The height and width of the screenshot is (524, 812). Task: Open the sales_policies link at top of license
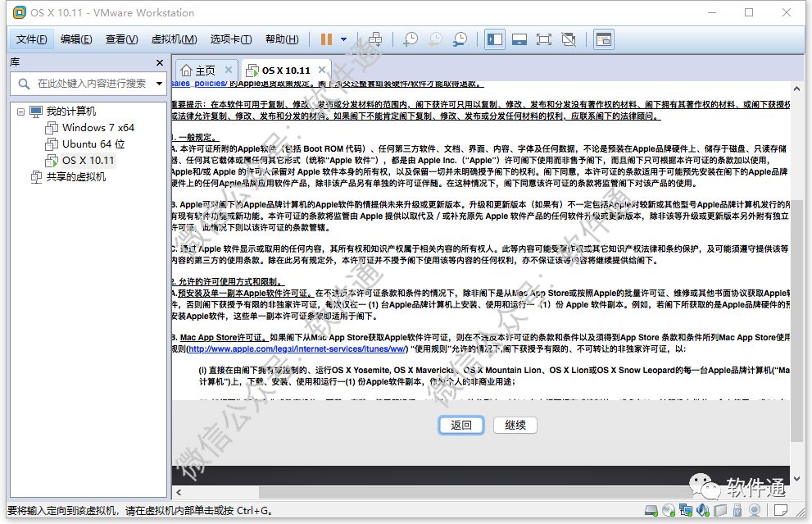(199, 84)
